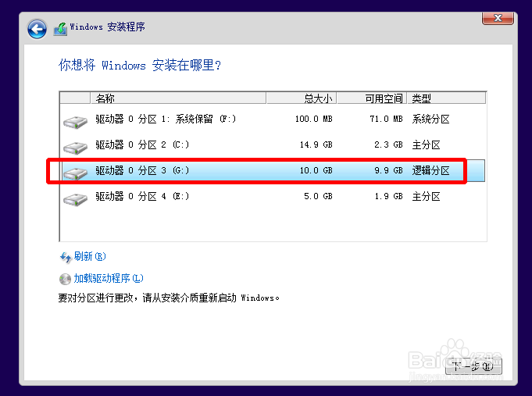Click drive icon for partition 1 (F:)
Screen dimensions: 532x396
75,122
